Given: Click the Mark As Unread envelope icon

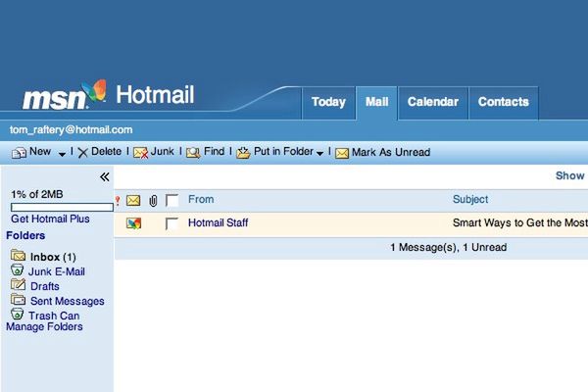Looking at the screenshot, I should pos(342,153).
